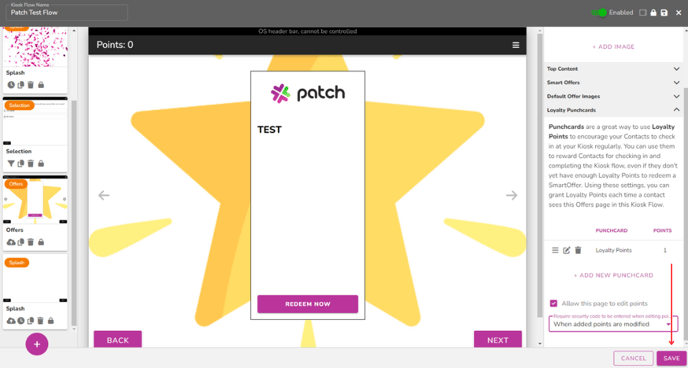Image resolution: width=688 pixels, height=368 pixels.
Task: Click right arrow in offers preview
Action: coord(512,195)
